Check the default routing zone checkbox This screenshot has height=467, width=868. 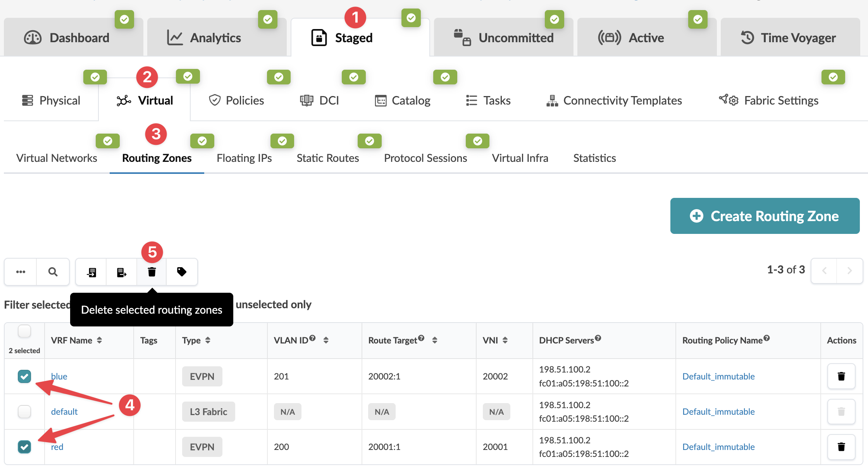coord(24,411)
